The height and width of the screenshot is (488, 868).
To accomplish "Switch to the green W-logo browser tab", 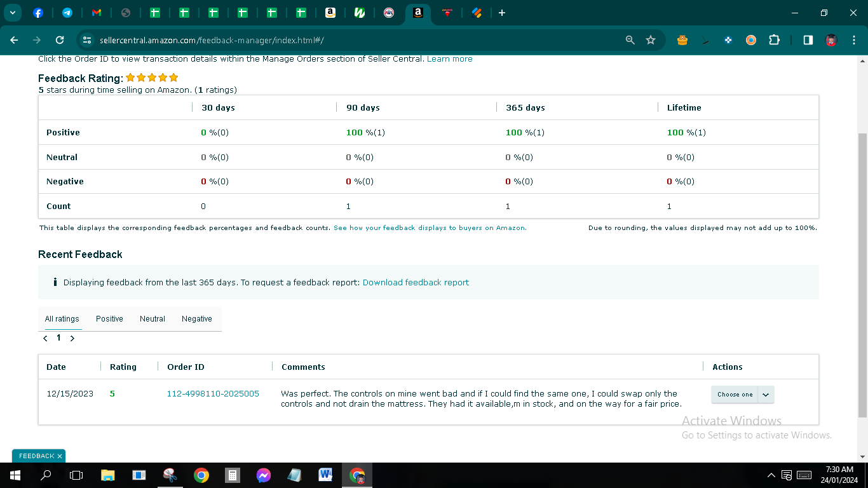I will [360, 13].
